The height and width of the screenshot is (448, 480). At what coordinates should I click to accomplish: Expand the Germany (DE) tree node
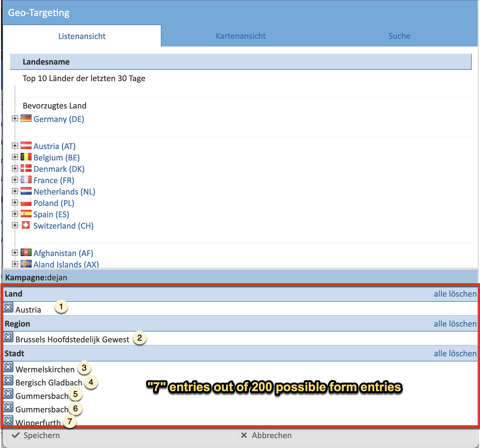click(x=15, y=118)
